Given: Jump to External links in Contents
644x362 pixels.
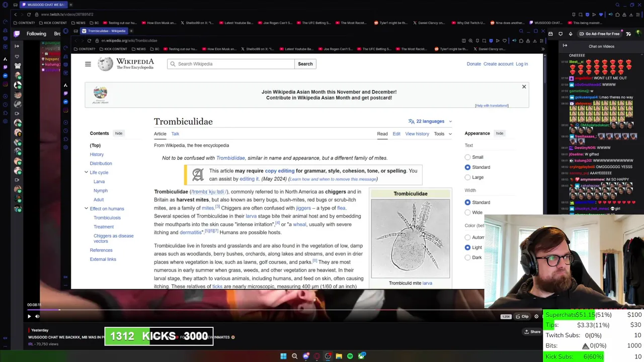Looking at the screenshot, I should tap(103, 259).
